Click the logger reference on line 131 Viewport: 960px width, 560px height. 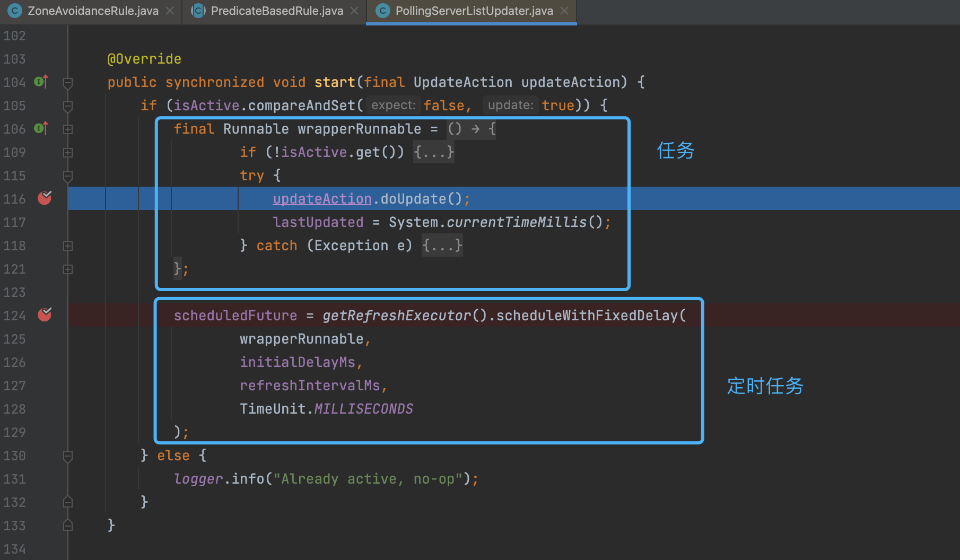[x=198, y=479]
